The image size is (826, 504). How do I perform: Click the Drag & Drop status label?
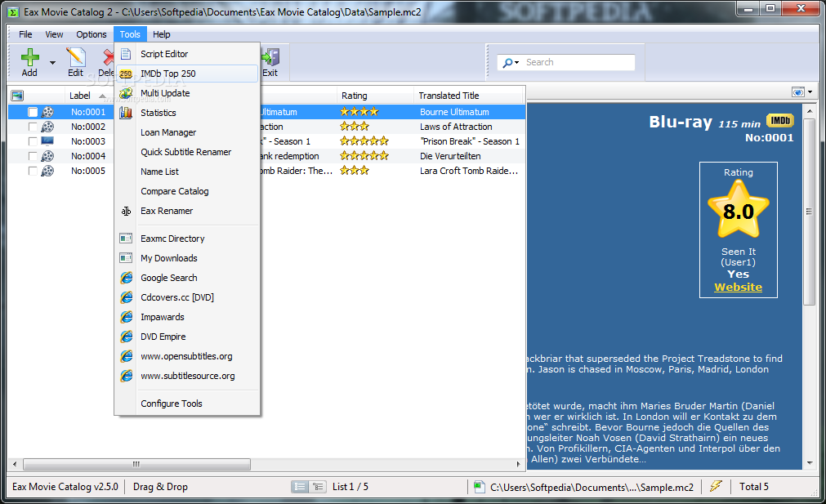[x=160, y=487]
